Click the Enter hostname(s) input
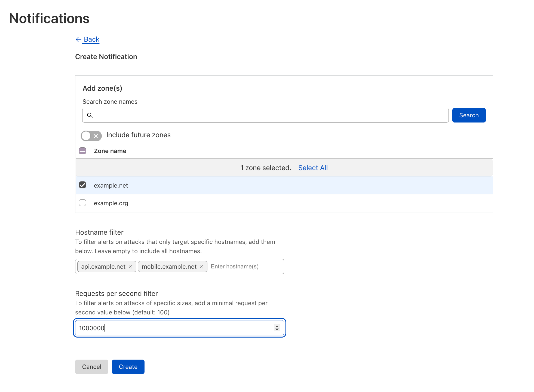534x392 pixels. tap(246, 267)
